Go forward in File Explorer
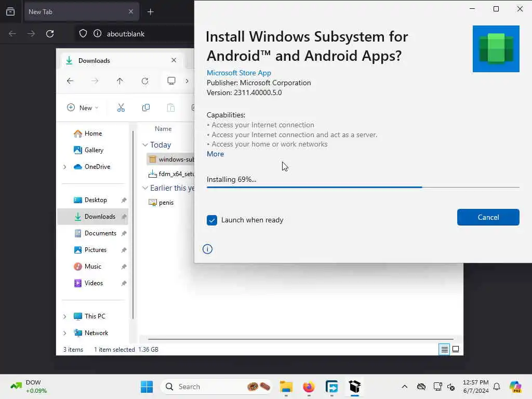532x399 pixels. point(95,81)
